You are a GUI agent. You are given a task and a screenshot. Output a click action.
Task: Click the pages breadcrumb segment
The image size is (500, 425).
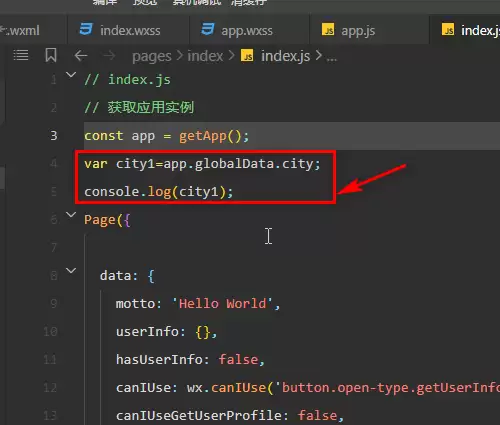pos(152,56)
